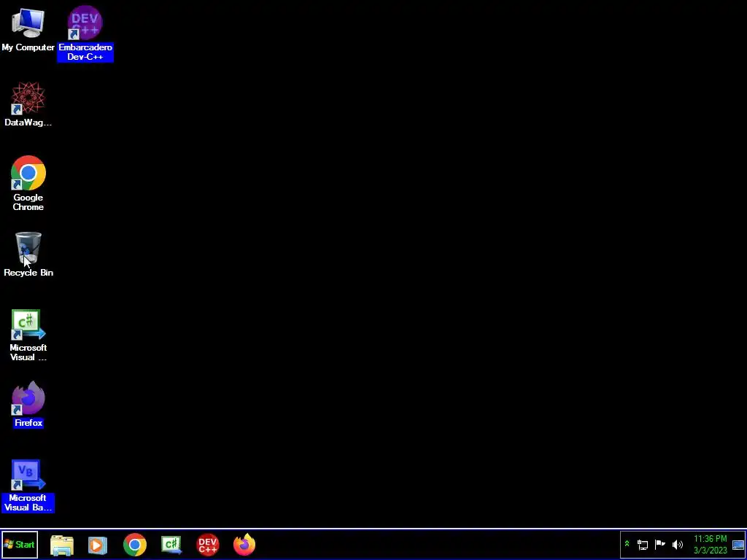Open the volume speaker tray icon
This screenshot has width=747, height=560.
(x=677, y=544)
